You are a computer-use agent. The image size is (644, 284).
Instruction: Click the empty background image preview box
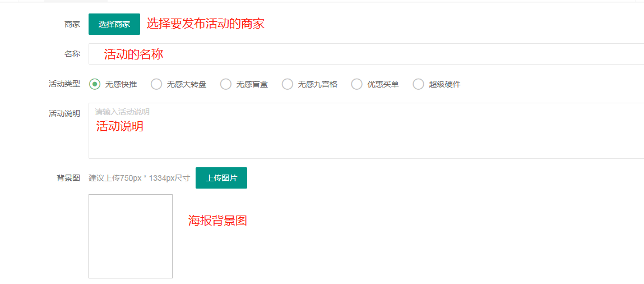[x=131, y=236]
